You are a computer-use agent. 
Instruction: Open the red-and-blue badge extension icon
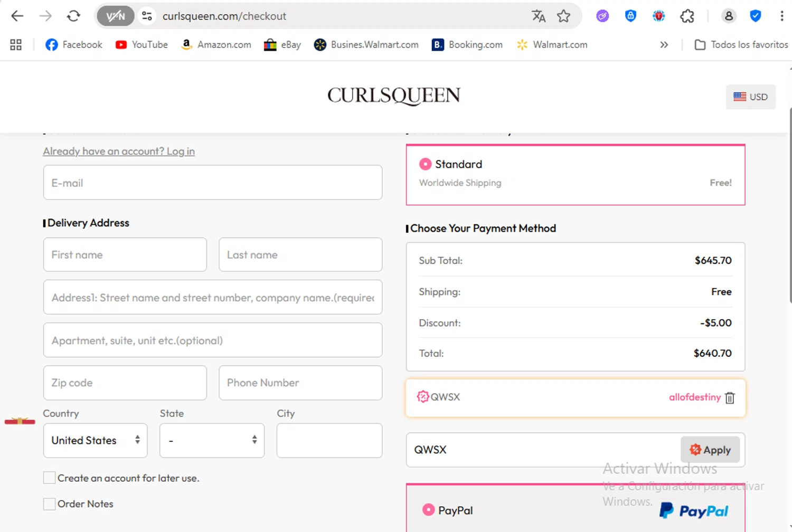(658, 16)
